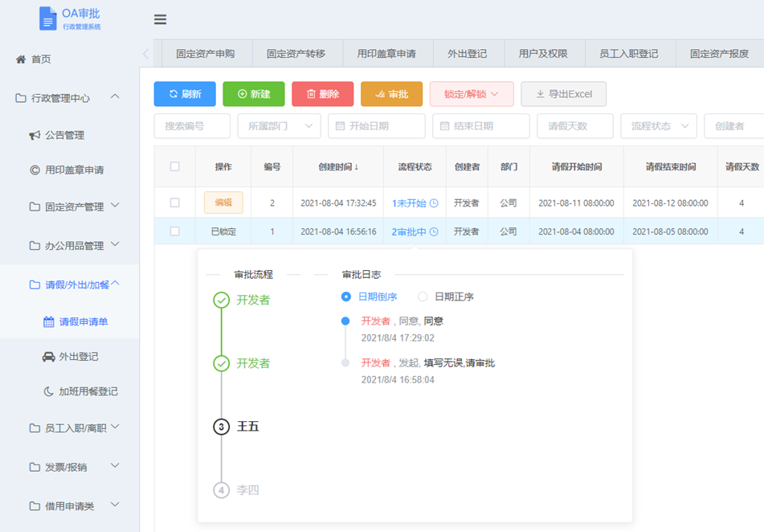Switch to the 固定资产报废 tab

pyautogui.click(x=720, y=54)
